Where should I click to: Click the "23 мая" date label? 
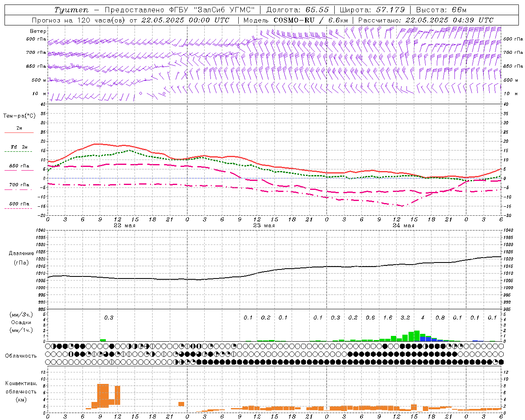click(264, 226)
